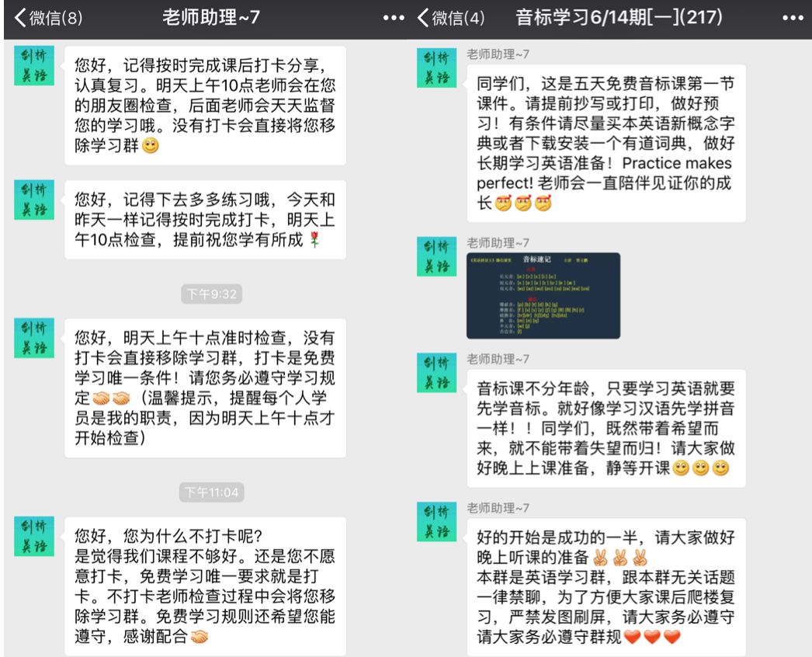Open the 音标速记 courseware image
The width and height of the screenshot is (812, 657).
pos(543,296)
